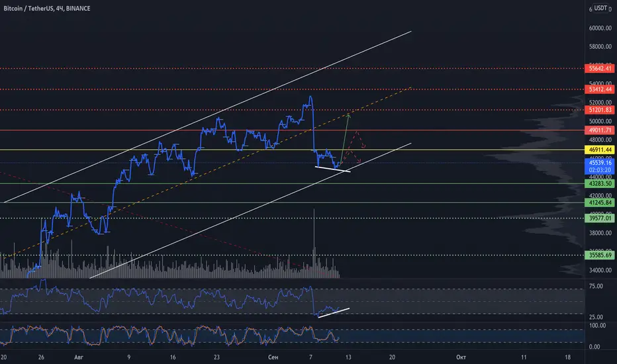This screenshot has width=617, height=364.
Task: Click the stochastic scale value 0.00
Action: [594, 347]
